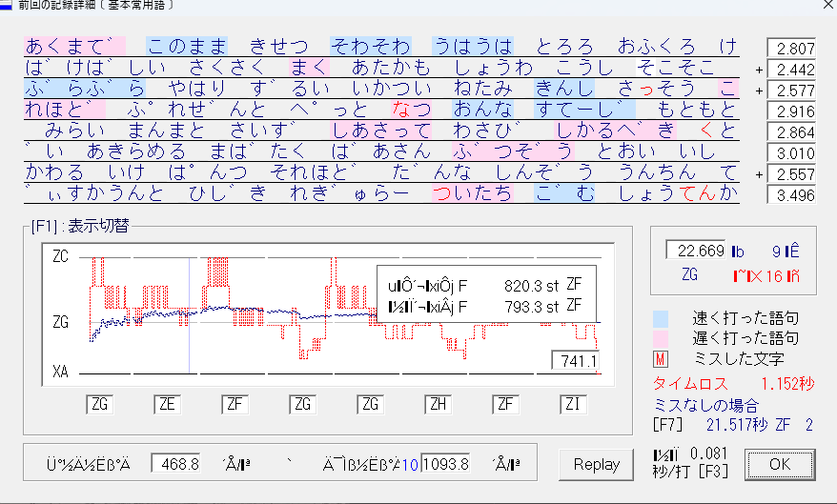The height and width of the screenshot is (504, 837).
Task: Click the total time field 22.669
Action: pyautogui.click(x=696, y=251)
